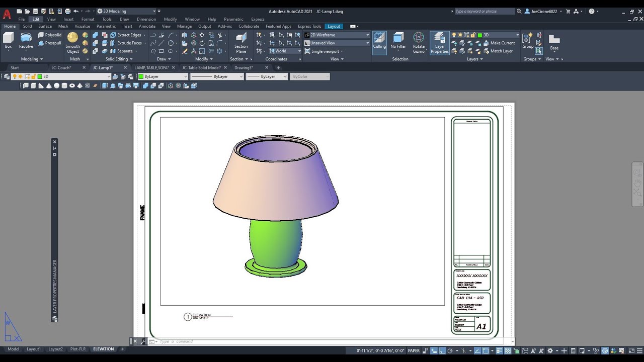Open the Single viewport dropdown

(x=324, y=51)
